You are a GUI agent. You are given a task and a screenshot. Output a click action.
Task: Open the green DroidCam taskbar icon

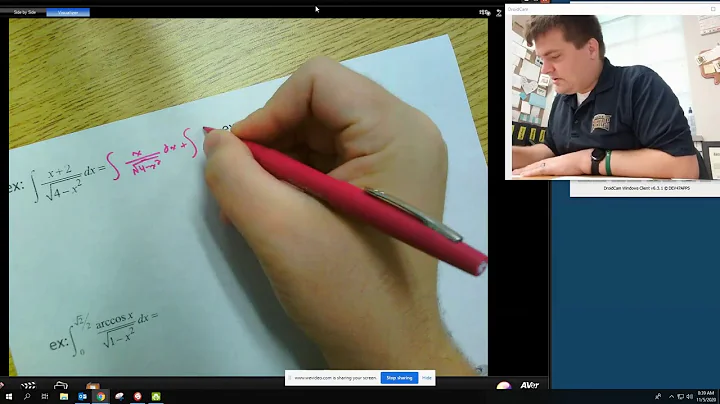(x=156, y=397)
